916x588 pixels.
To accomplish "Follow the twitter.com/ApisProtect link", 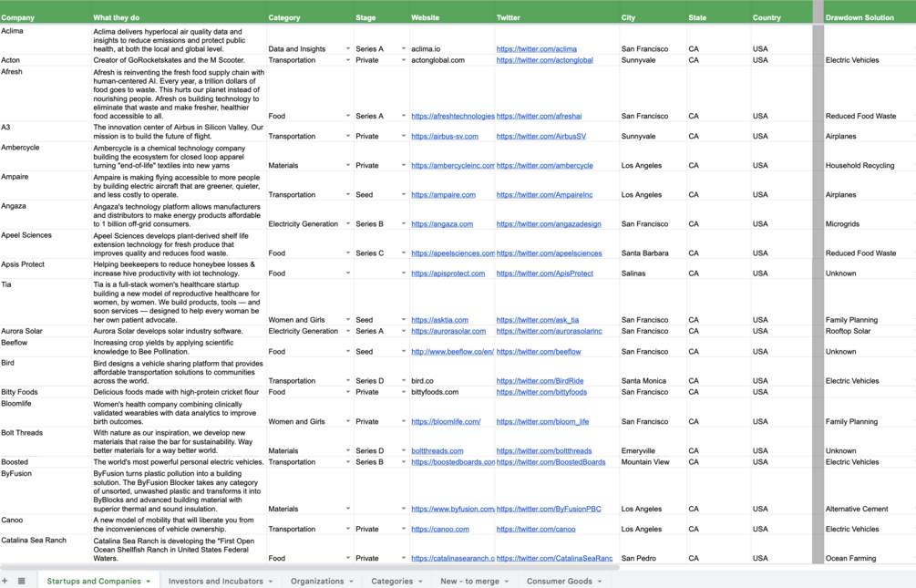I will pyautogui.click(x=544, y=273).
